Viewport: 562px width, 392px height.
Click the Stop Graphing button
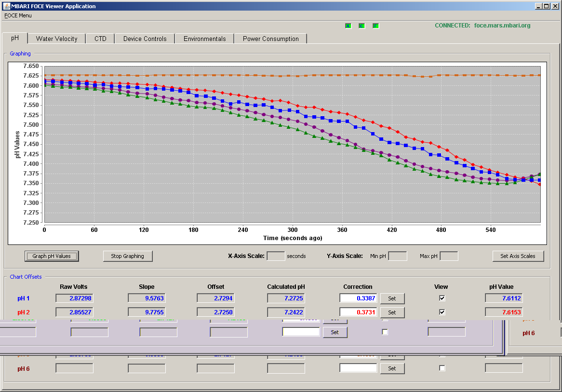click(128, 256)
